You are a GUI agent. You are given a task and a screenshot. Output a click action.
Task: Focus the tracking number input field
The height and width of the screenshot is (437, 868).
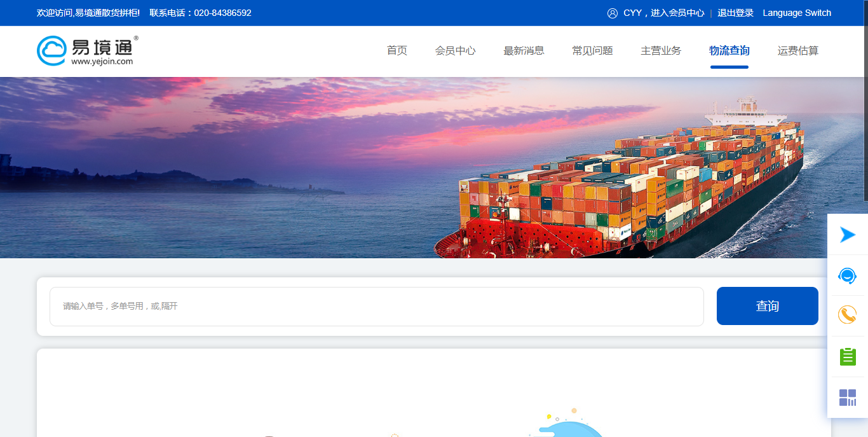pyautogui.click(x=377, y=307)
